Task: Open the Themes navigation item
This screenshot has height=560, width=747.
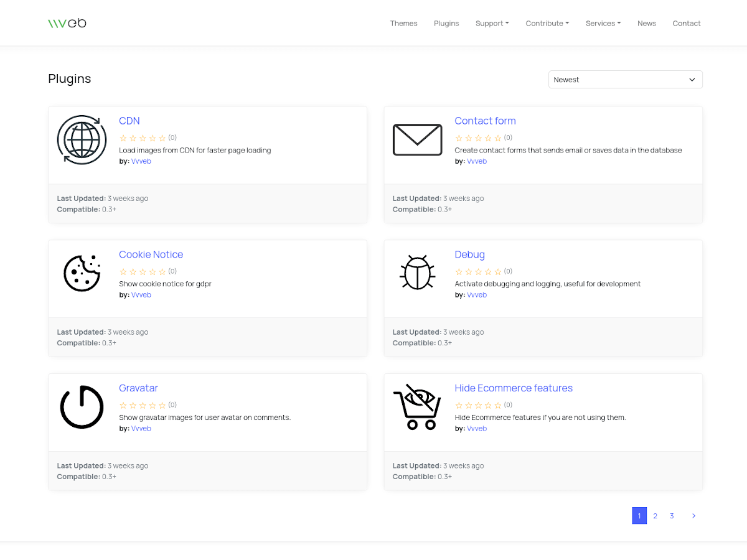Action: [403, 23]
